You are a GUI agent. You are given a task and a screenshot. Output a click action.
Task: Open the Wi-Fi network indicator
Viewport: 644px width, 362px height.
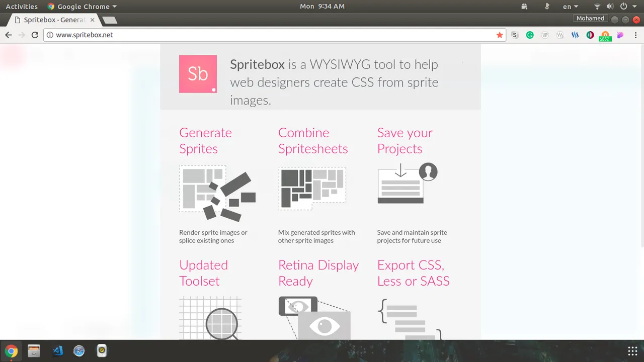pos(597,7)
